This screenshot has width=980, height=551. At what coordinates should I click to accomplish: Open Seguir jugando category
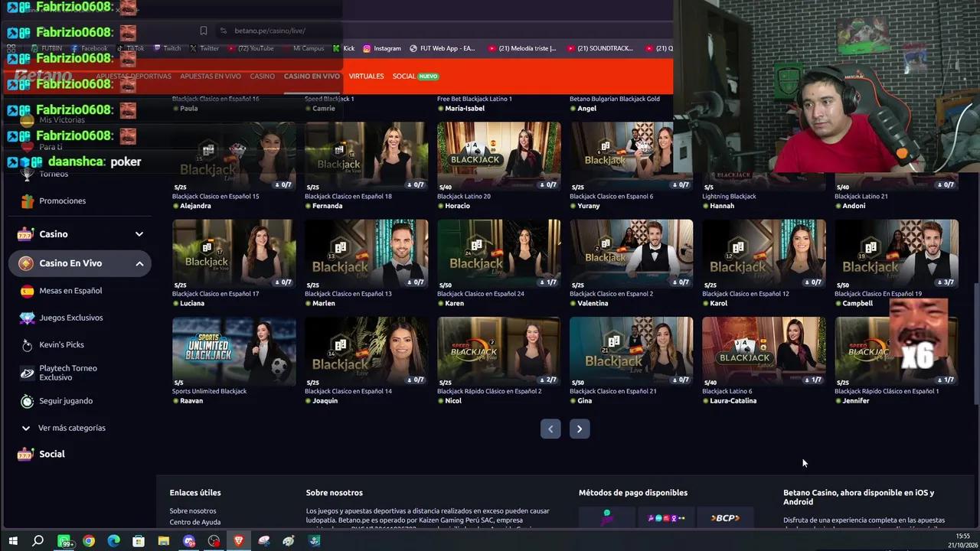66,401
